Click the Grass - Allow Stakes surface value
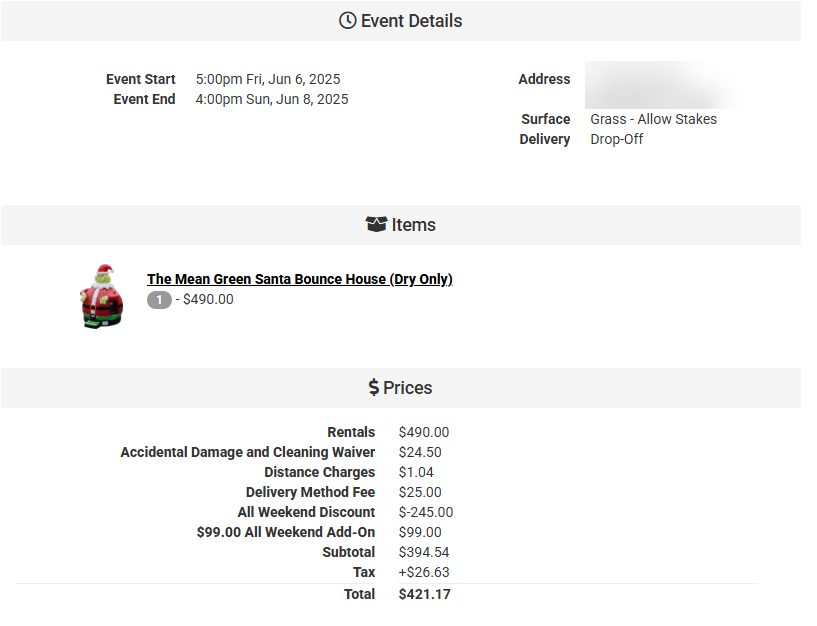Image resolution: width=817 pixels, height=626 pixels. pyautogui.click(x=653, y=119)
